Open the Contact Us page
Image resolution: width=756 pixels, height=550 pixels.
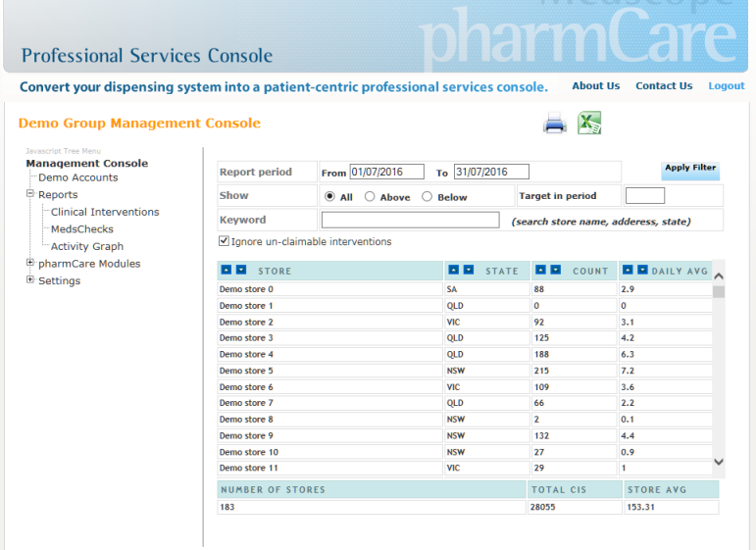pyautogui.click(x=664, y=86)
